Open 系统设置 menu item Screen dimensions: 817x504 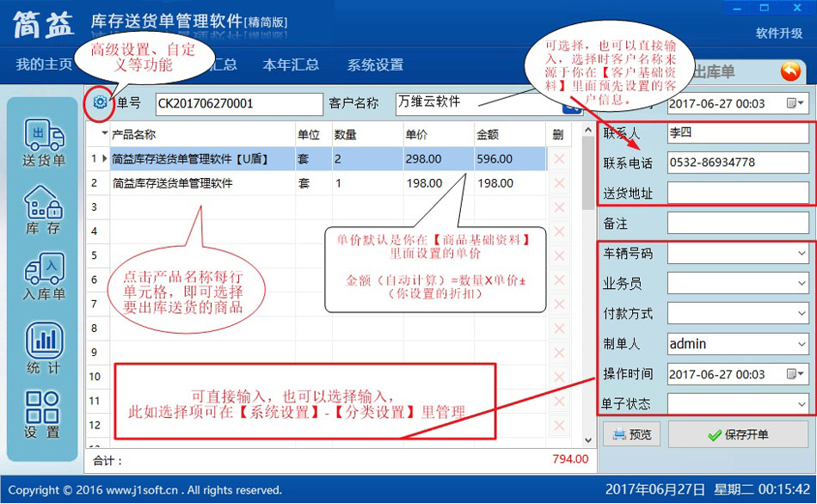pos(375,65)
